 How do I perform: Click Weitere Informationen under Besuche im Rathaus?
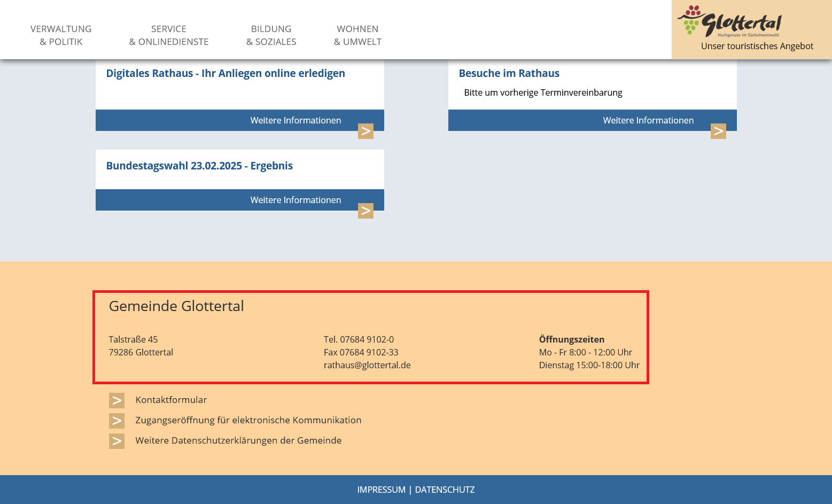click(x=648, y=120)
